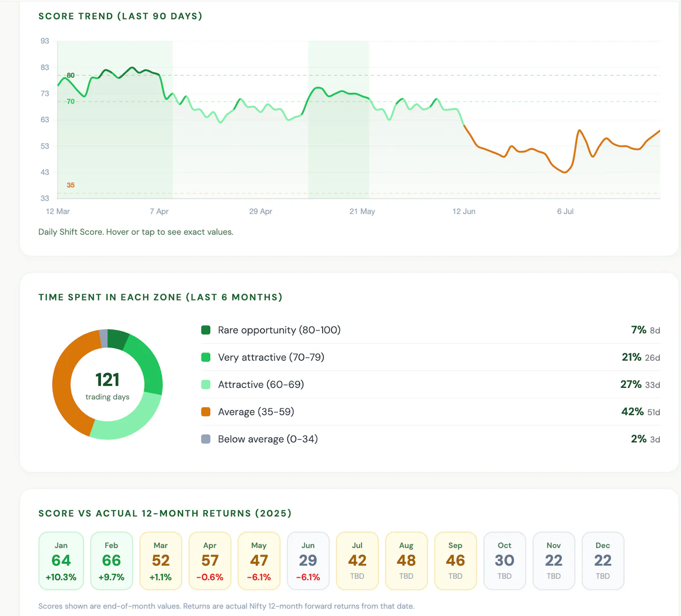The width and height of the screenshot is (681, 616).
Task: Click the 7 Apr date label on chart axis
Action: coord(159,212)
